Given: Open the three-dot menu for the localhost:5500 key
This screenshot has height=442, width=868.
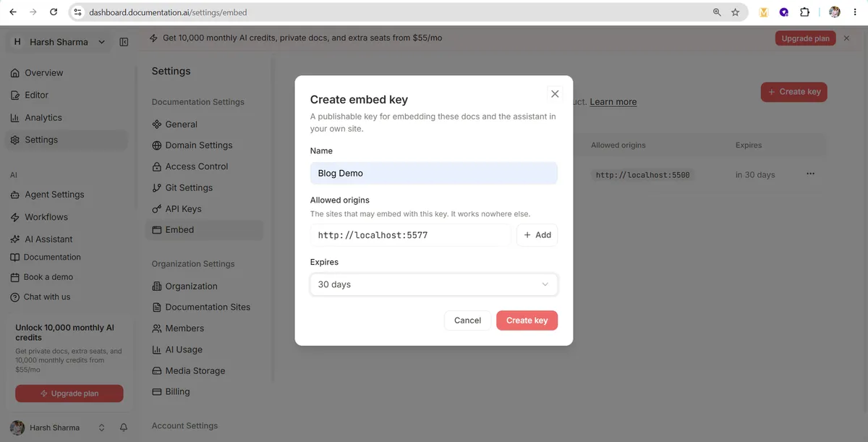Looking at the screenshot, I should click(810, 174).
